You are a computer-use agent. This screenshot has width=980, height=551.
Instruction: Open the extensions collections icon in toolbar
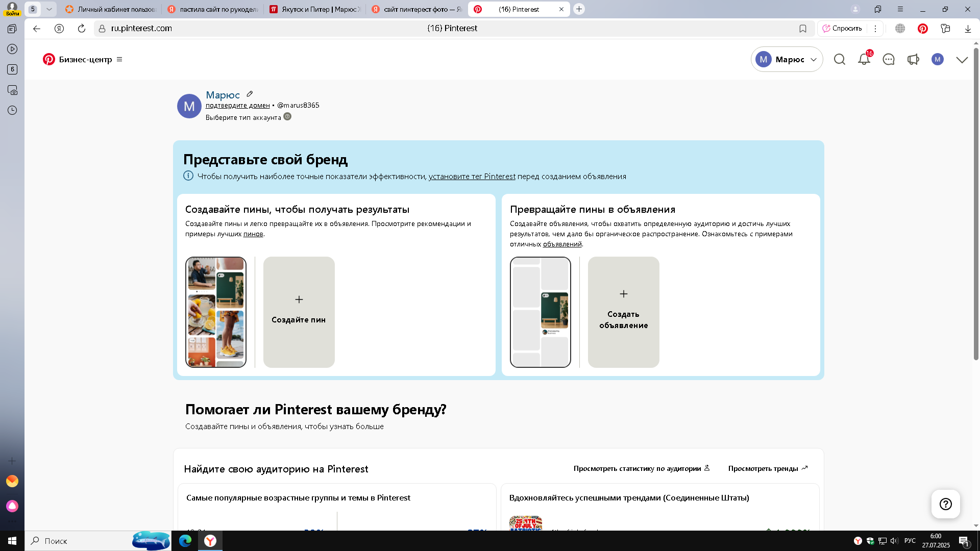(945, 29)
